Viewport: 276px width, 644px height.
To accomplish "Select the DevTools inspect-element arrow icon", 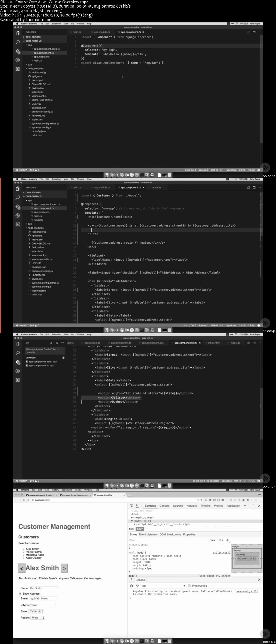I will coord(131,506).
